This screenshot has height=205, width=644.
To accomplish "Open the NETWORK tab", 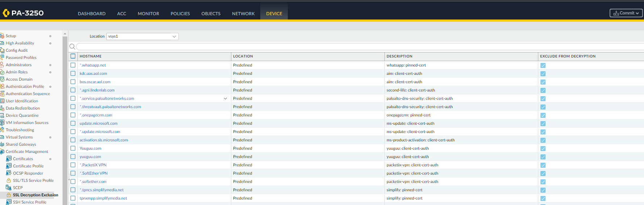I will point(243,14).
